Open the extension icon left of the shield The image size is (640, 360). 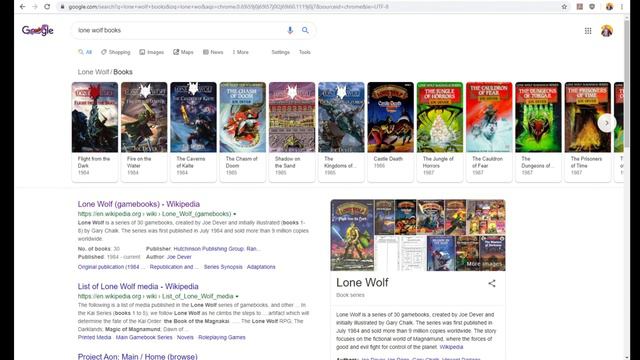579,7
